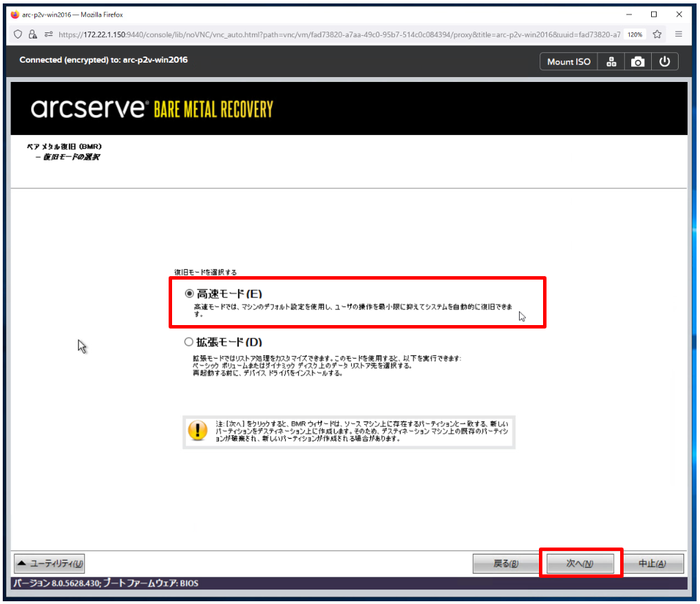Click the Connected (encrypted) status text
Viewport: 700px width, 604px height.
(103, 60)
